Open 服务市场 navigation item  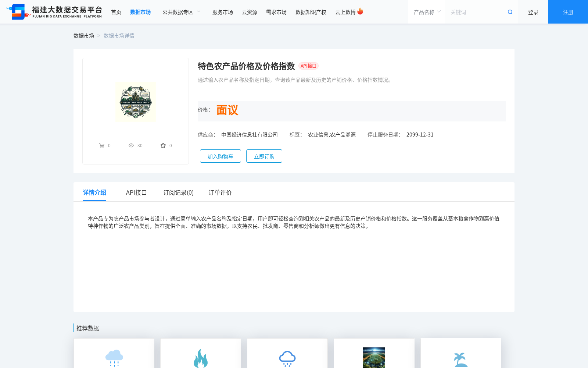(x=223, y=12)
